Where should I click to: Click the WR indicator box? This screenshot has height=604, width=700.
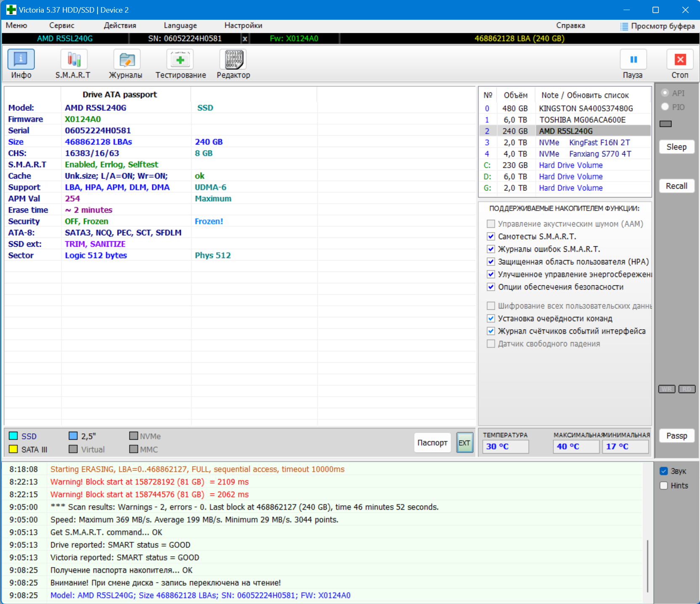click(667, 389)
